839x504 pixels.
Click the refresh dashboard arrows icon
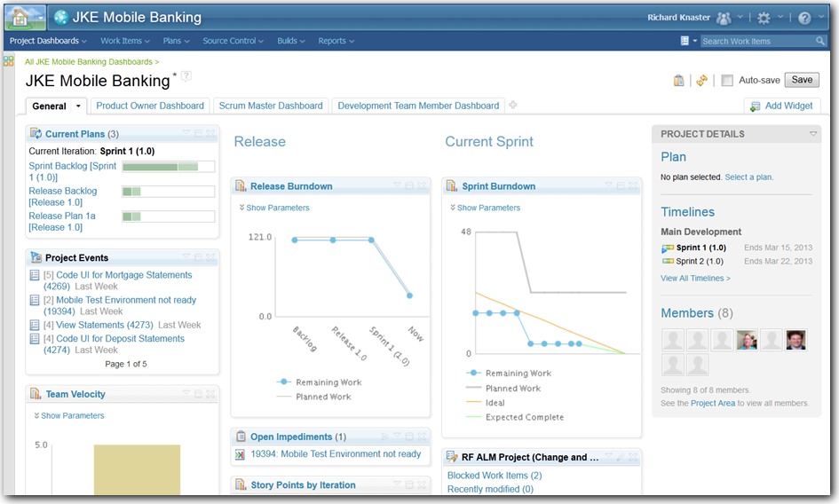tap(701, 81)
